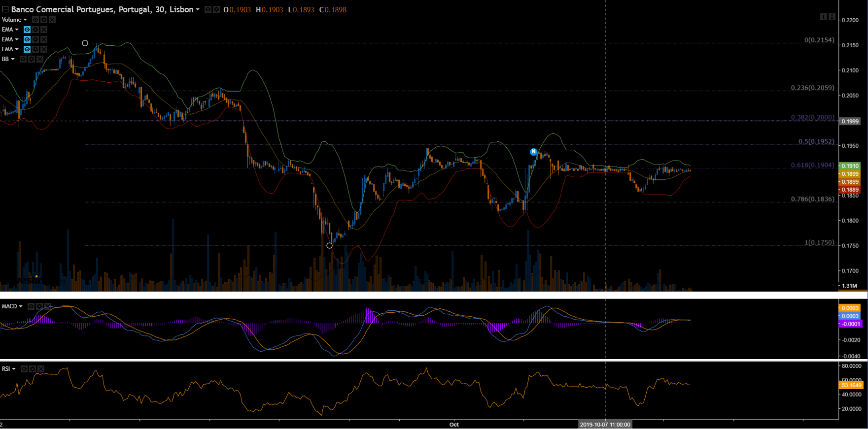Click the up-down arrow pane resize button

(x=832, y=17)
